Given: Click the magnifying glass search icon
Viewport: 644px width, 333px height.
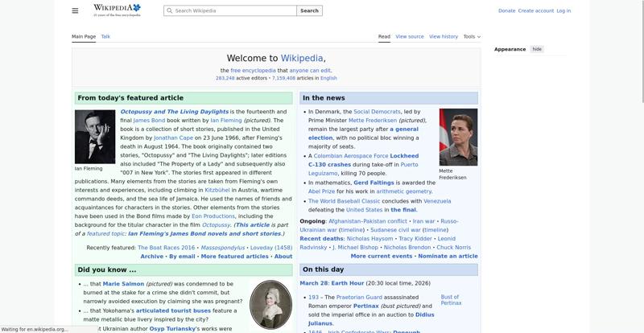Looking at the screenshot, I should pos(169,11).
